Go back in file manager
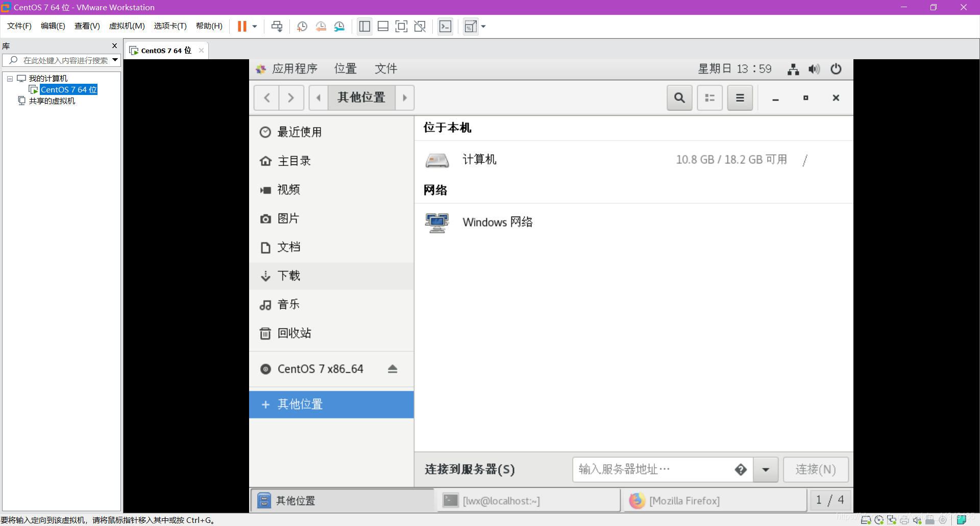This screenshot has width=980, height=526. coord(266,98)
